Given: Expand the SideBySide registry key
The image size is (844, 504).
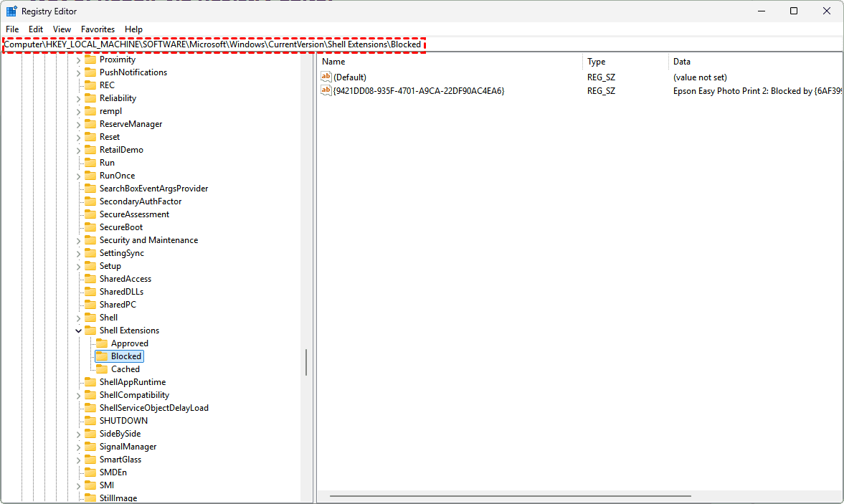Looking at the screenshot, I should (78, 434).
